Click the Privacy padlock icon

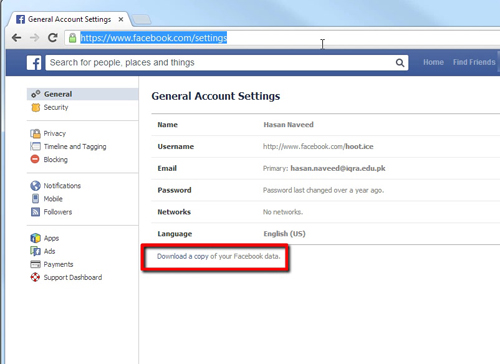point(35,133)
